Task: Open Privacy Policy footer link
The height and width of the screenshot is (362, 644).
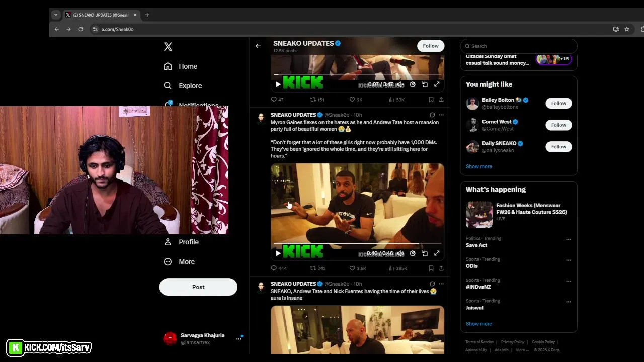Action: (x=513, y=342)
